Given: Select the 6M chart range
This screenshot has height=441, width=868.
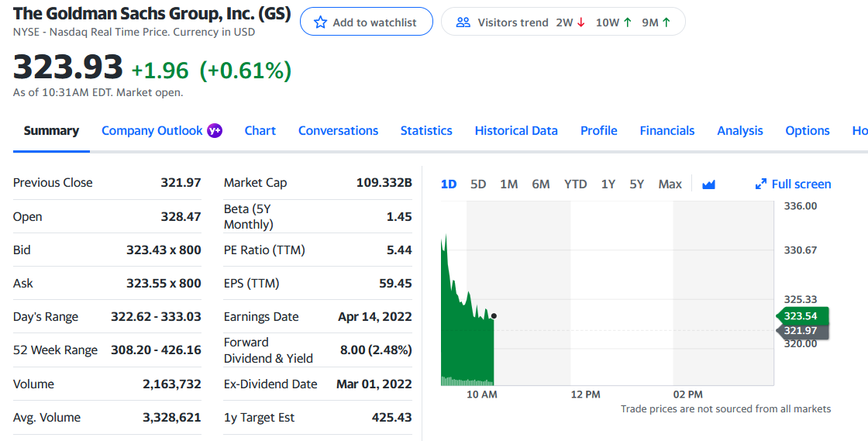Looking at the screenshot, I should coord(541,184).
